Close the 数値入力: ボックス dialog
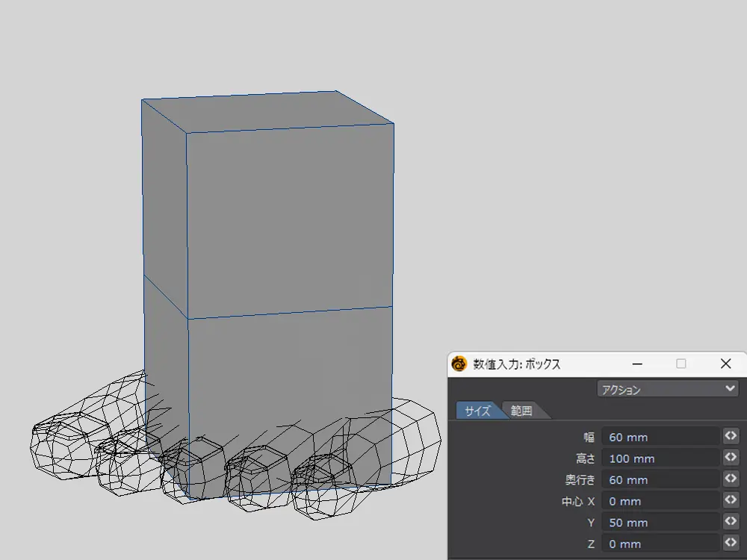The image size is (747, 560). (x=725, y=364)
